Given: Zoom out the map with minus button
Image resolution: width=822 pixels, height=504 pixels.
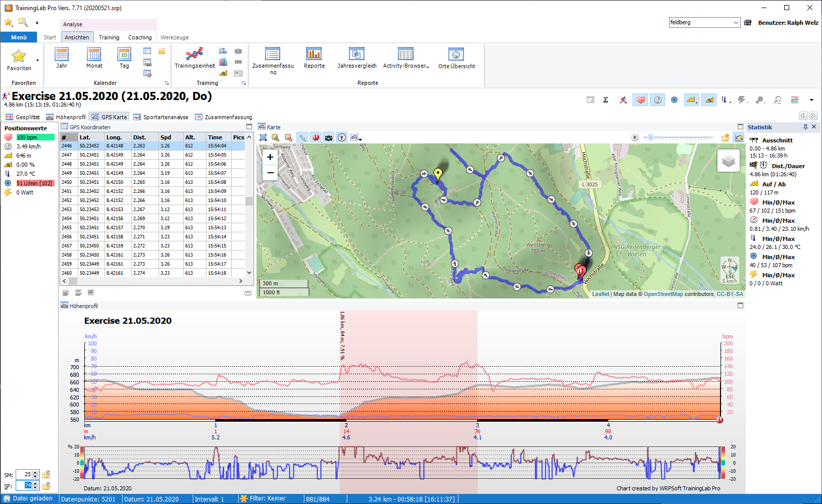Looking at the screenshot, I should pos(270,173).
